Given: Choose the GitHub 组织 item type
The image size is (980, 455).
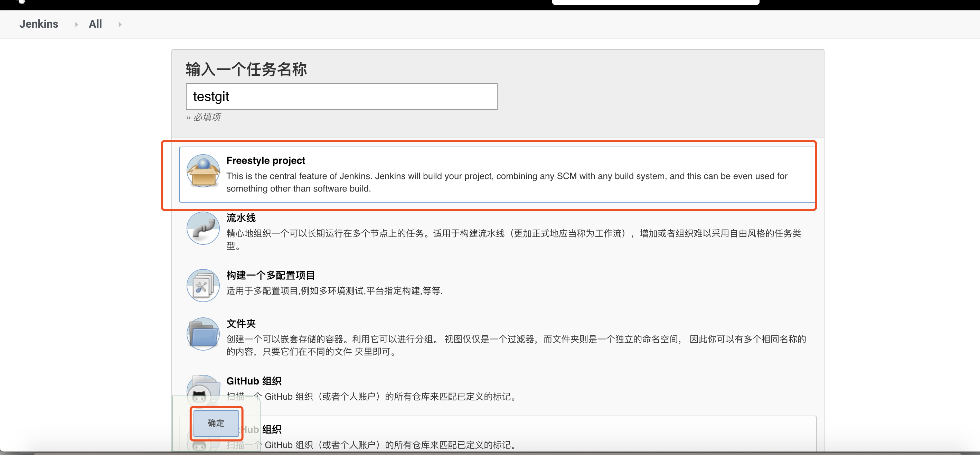Looking at the screenshot, I should point(254,381).
